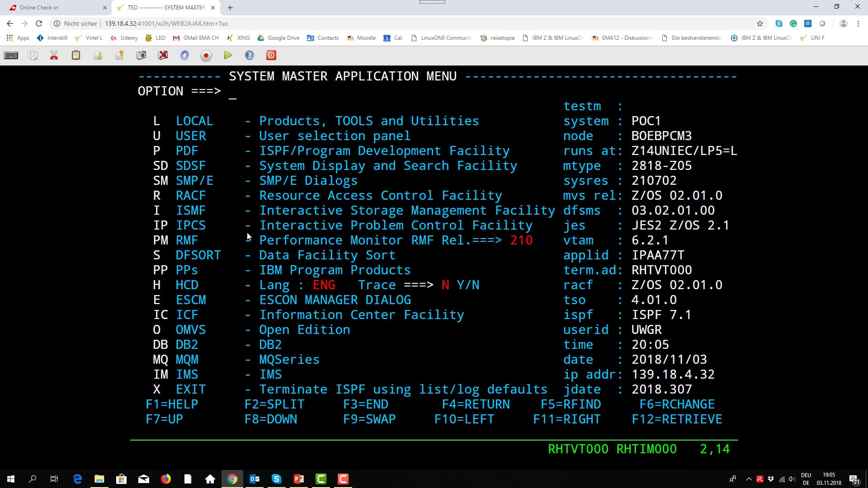This screenshot has width=868, height=488.
Task: Open the Moodle bookmark
Action: point(361,38)
